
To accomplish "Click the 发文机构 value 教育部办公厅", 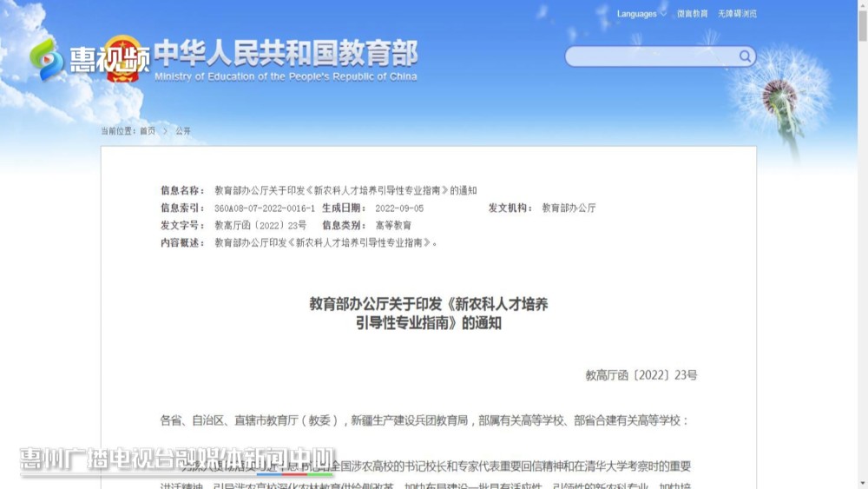I will (569, 208).
